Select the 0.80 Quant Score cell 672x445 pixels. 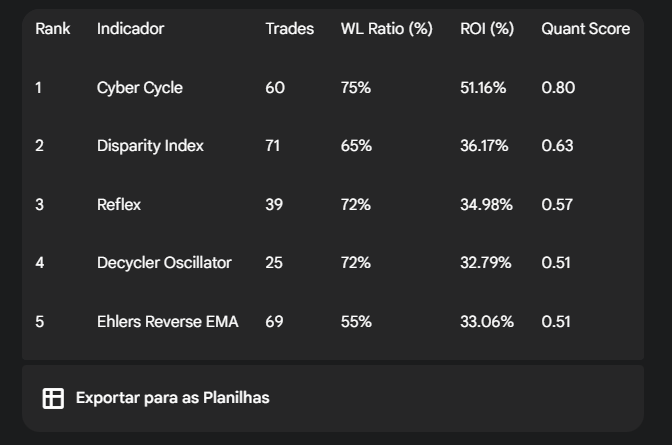click(558, 88)
